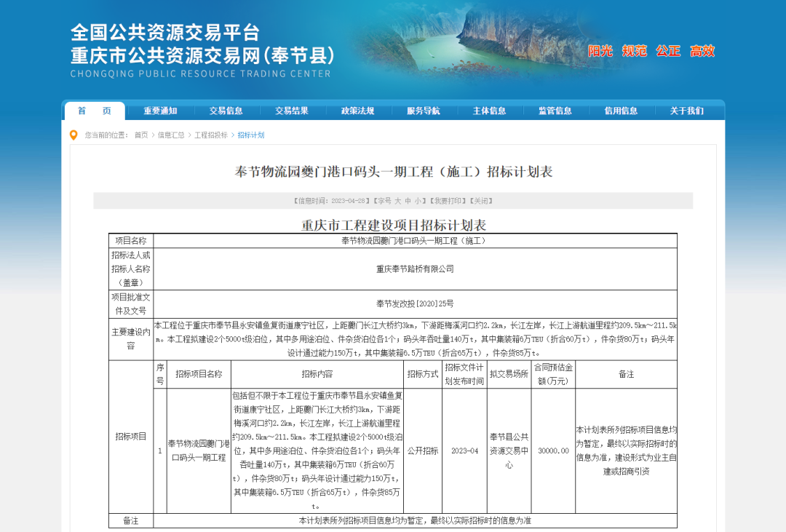
Task: Open the 工程招投标 breadcrumb link
Action: point(211,135)
